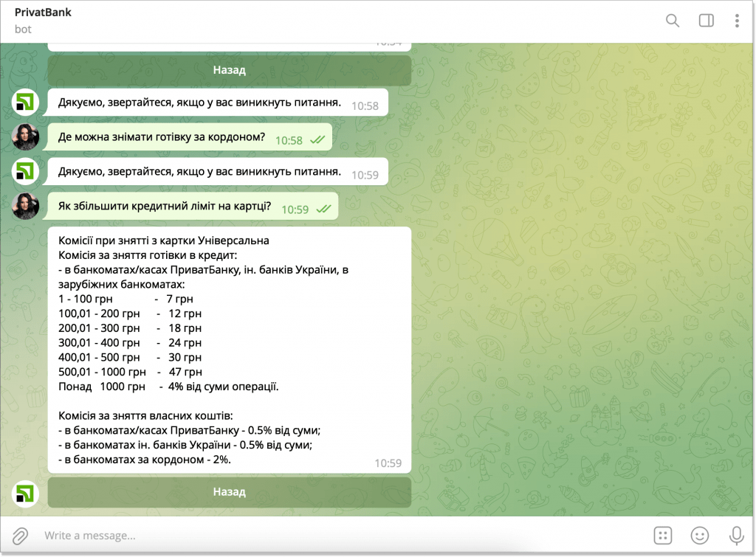This screenshot has height=557, width=756.
Task: Open the bot keyboard commands icon
Action: point(662,536)
